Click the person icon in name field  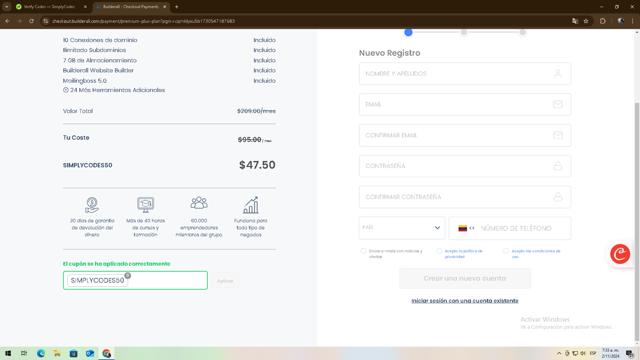(558, 73)
